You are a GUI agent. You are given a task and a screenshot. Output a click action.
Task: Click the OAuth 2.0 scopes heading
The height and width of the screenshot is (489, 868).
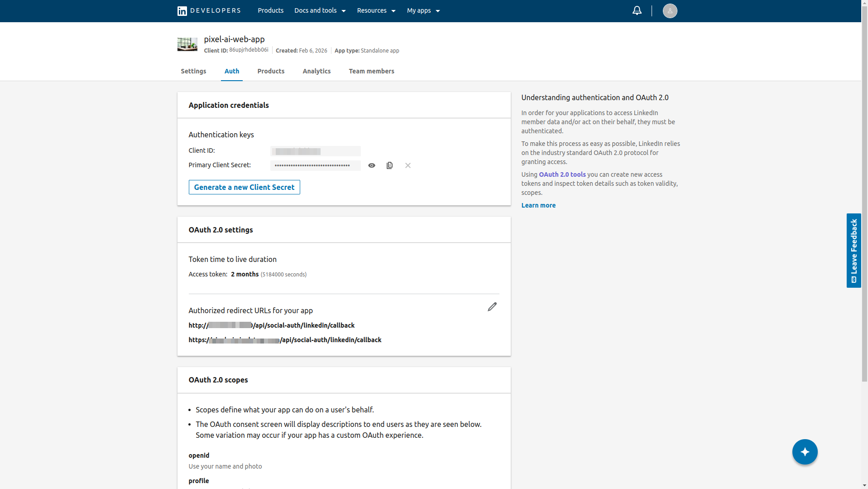coord(218,380)
